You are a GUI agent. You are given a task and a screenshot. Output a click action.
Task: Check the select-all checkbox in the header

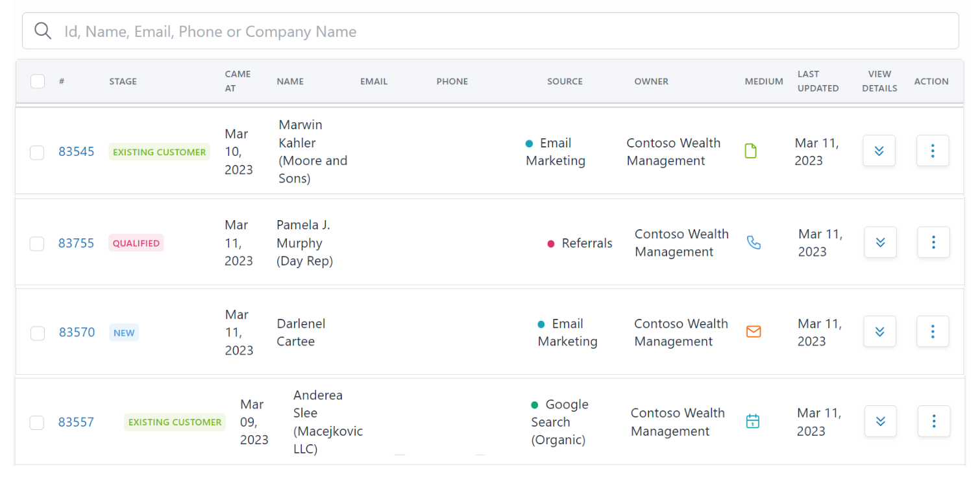[37, 81]
